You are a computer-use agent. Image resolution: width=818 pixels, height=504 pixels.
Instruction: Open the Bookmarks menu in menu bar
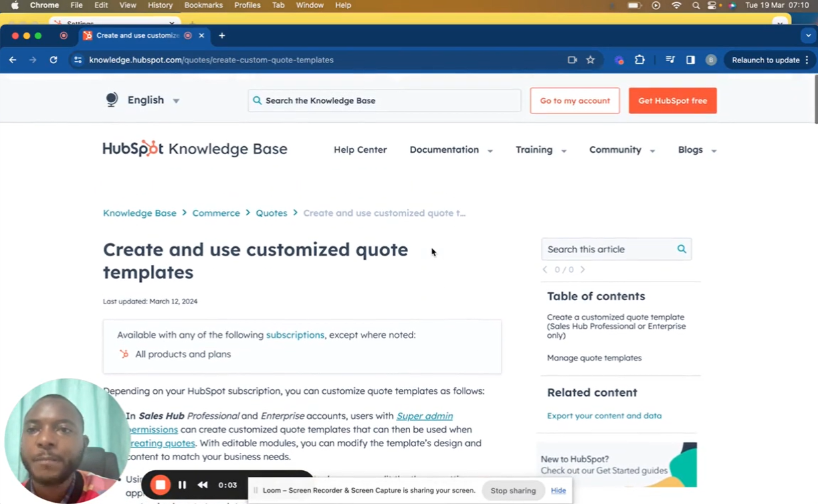tap(203, 5)
